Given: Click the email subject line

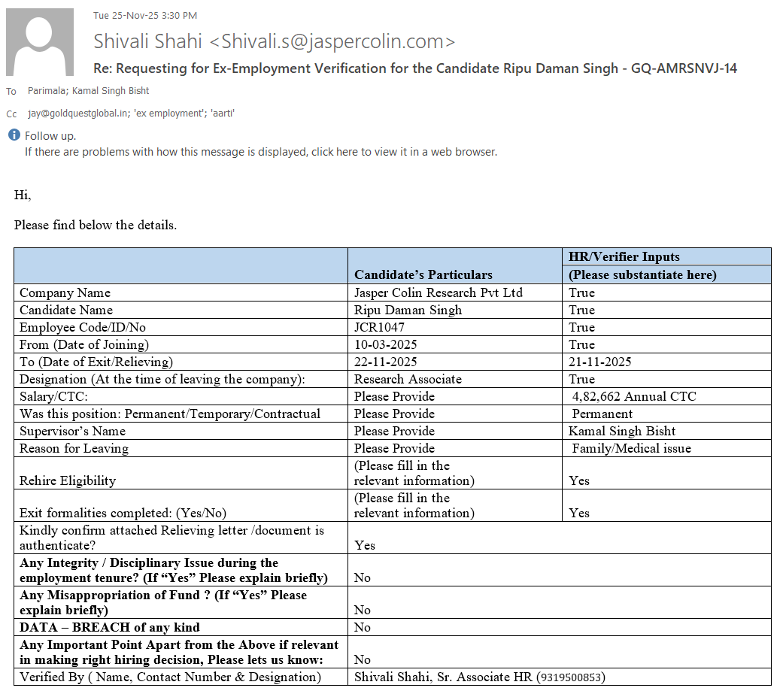Looking at the screenshot, I should click(x=415, y=68).
